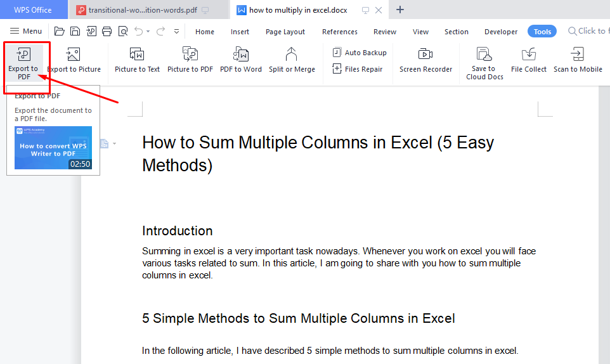
Task: Open File Collect feature
Action: (x=529, y=60)
